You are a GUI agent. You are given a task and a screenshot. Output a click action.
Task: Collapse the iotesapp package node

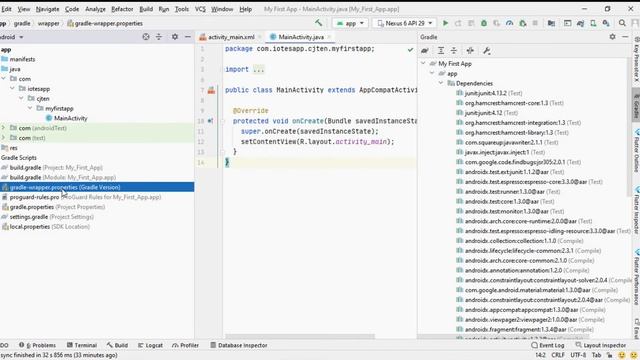(x=12, y=88)
